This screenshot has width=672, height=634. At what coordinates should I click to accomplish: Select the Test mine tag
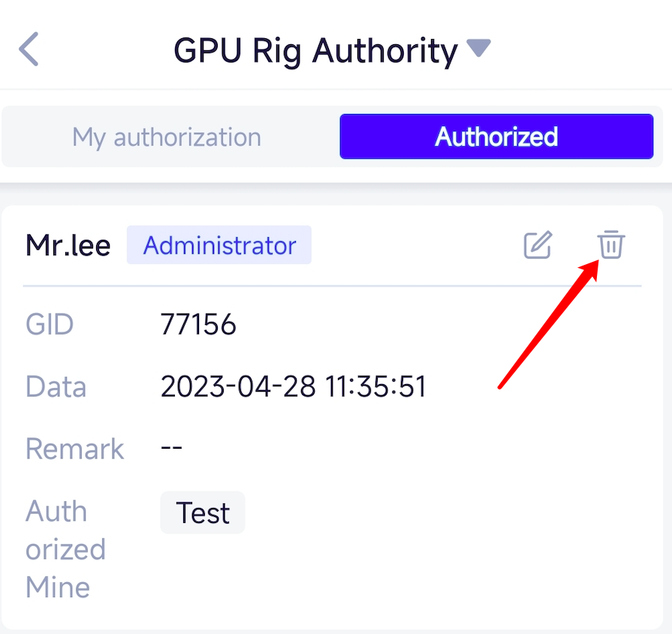tap(203, 513)
